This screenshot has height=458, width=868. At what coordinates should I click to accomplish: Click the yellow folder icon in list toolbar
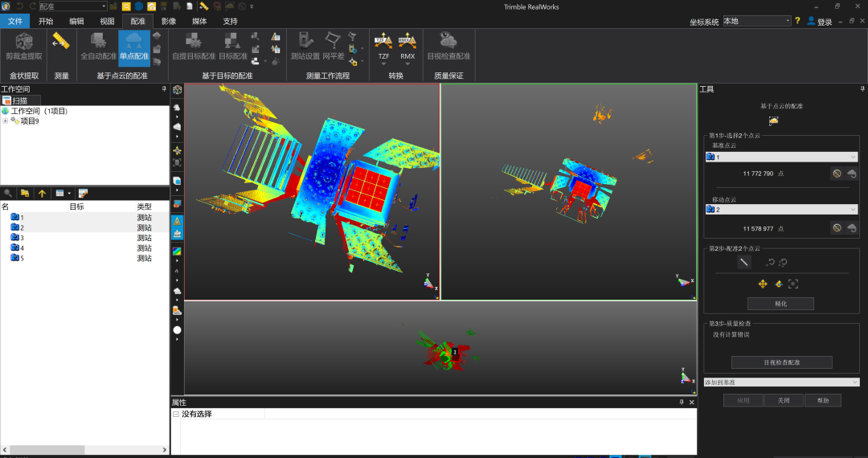pos(25,193)
